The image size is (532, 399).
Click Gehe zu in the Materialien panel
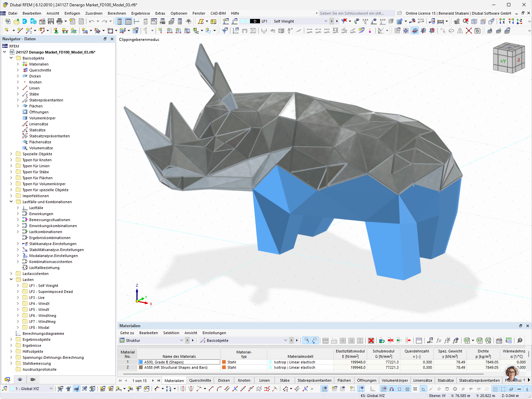(x=127, y=333)
